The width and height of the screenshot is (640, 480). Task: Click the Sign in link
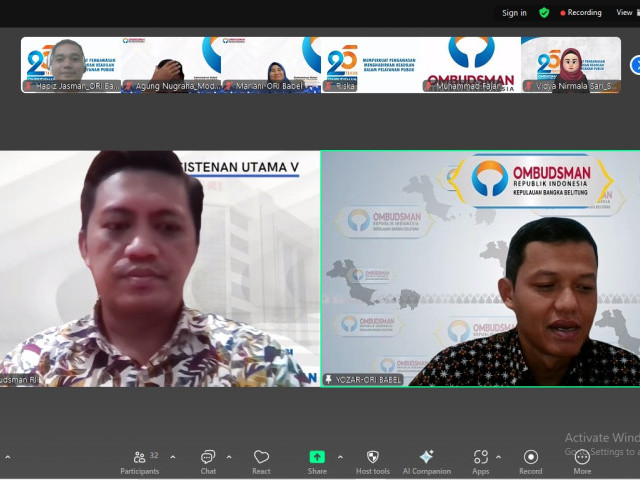point(514,13)
